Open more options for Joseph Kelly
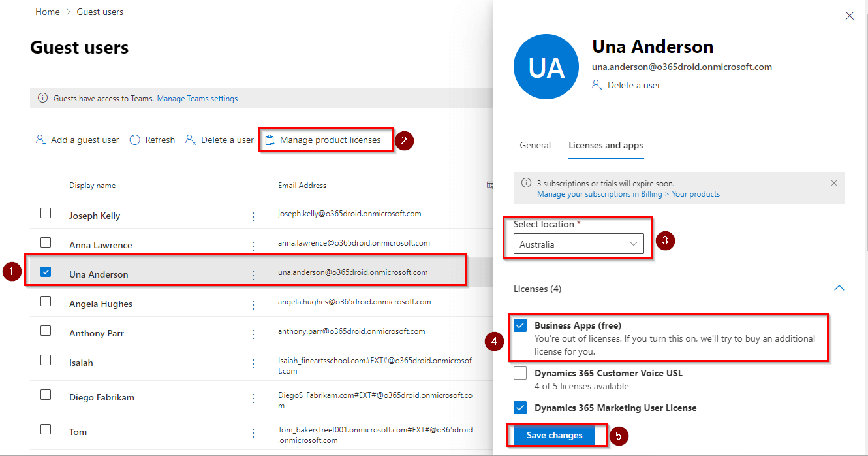This screenshot has width=868, height=456. pyautogui.click(x=253, y=216)
